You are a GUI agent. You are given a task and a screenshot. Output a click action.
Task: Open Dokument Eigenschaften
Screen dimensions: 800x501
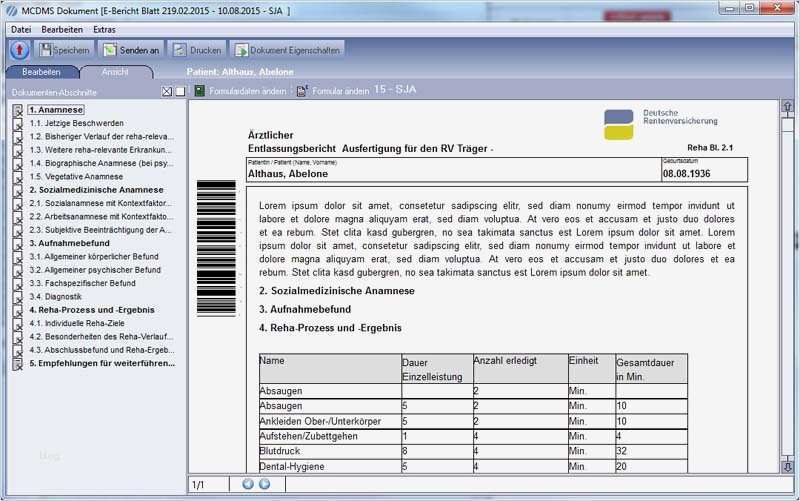pyautogui.click(x=287, y=49)
